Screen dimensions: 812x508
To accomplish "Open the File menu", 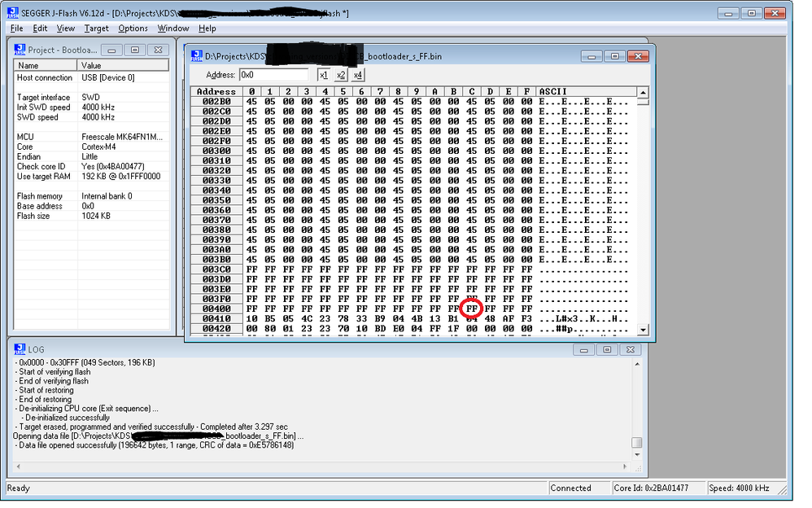I will (x=16, y=28).
